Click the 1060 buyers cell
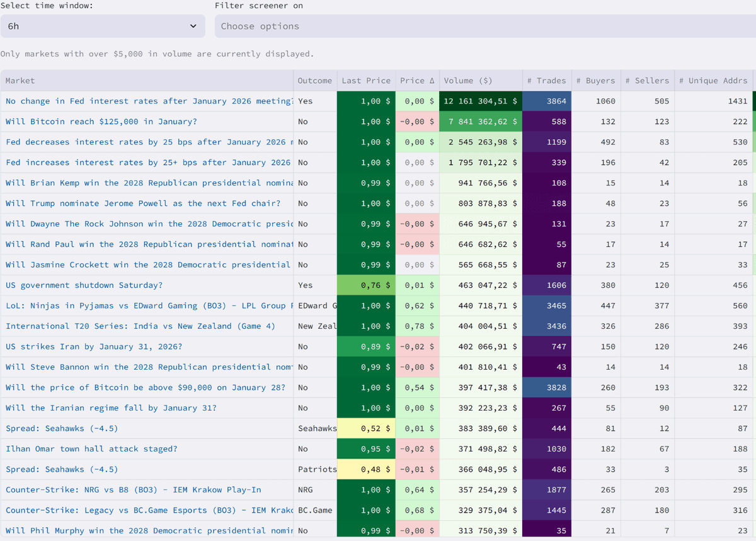 pos(595,101)
